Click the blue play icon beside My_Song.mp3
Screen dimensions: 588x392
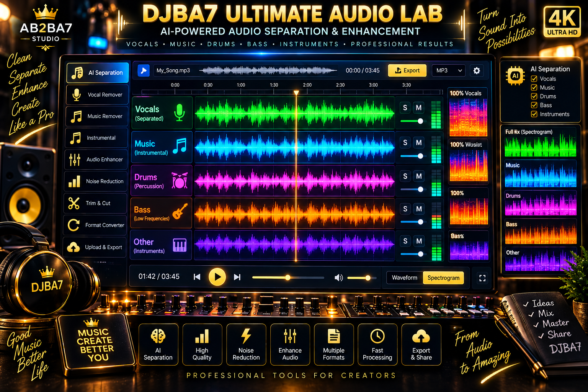pyautogui.click(x=144, y=70)
